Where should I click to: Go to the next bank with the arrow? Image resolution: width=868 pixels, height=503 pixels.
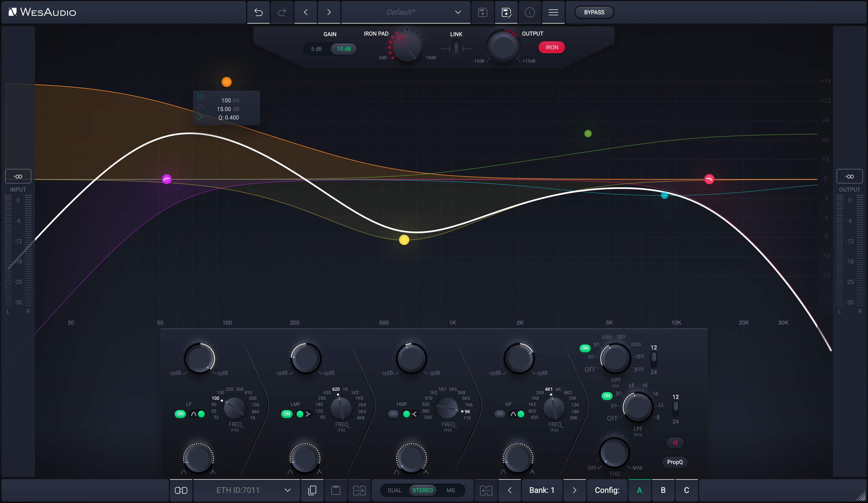pos(574,490)
